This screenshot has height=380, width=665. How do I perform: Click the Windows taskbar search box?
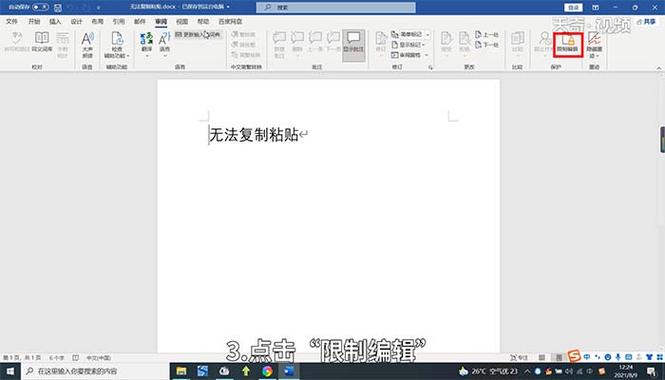[x=95, y=372]
